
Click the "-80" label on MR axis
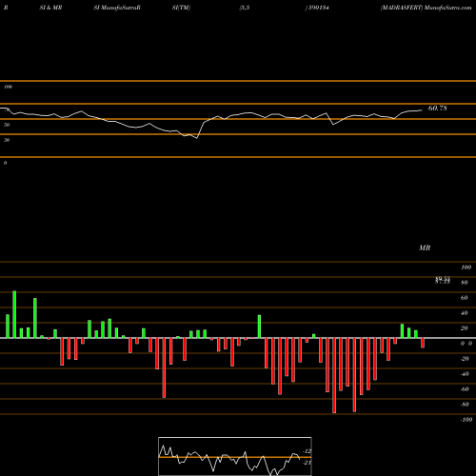point(465,405)
